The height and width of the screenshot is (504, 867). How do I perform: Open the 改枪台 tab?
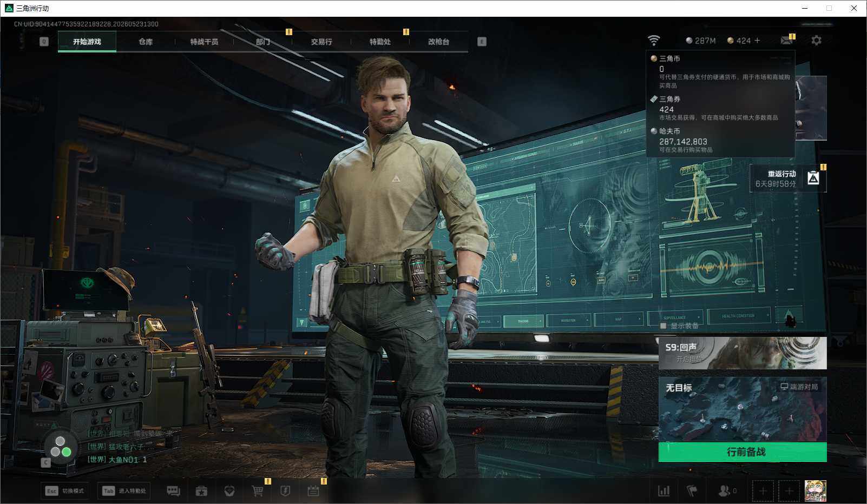(438, 42)
